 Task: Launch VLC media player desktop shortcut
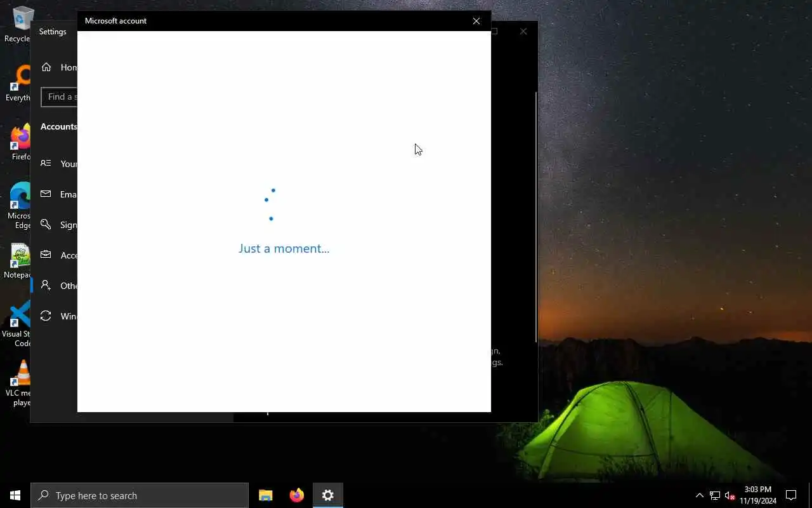(x=19, y=383)
